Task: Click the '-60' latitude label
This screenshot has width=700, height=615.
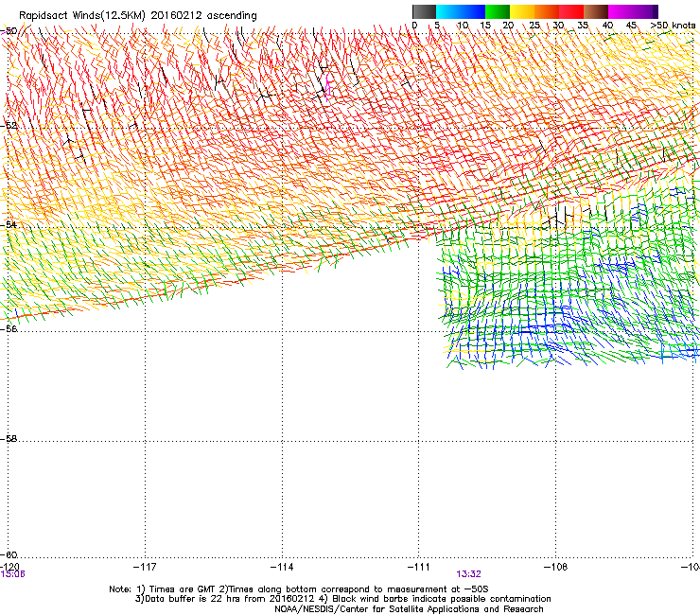Action: [x=9, y=554]
